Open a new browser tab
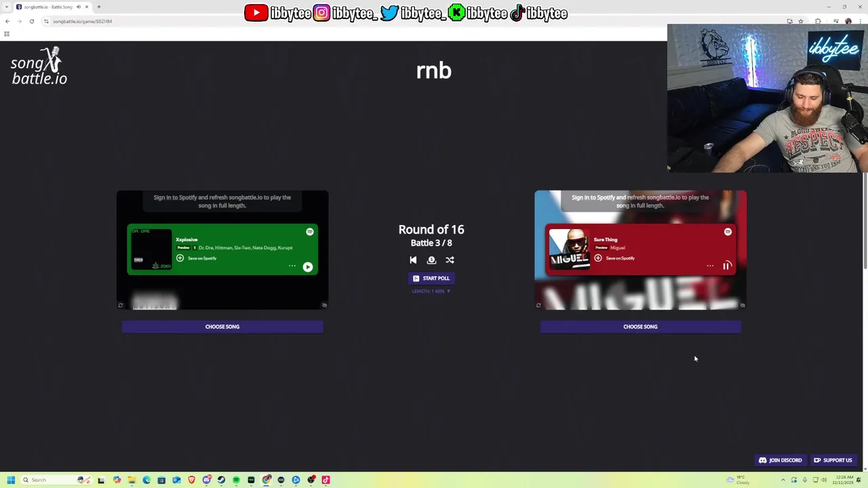Viewport: 868px width, 488px height. [99, 7]
